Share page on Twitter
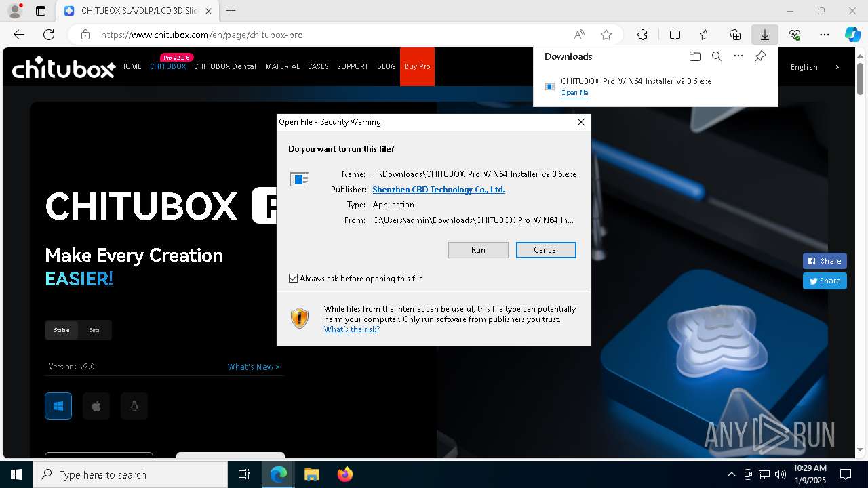 click(825, 281)
